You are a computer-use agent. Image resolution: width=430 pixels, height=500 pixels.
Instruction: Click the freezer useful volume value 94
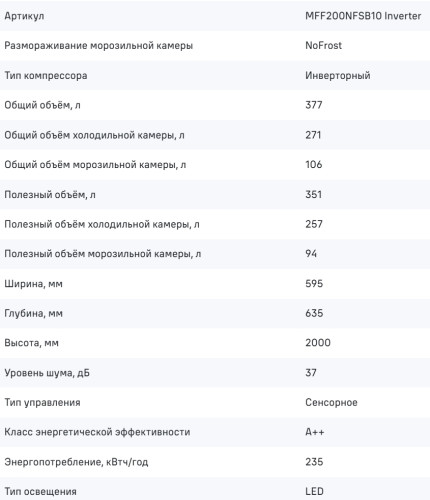311,254
